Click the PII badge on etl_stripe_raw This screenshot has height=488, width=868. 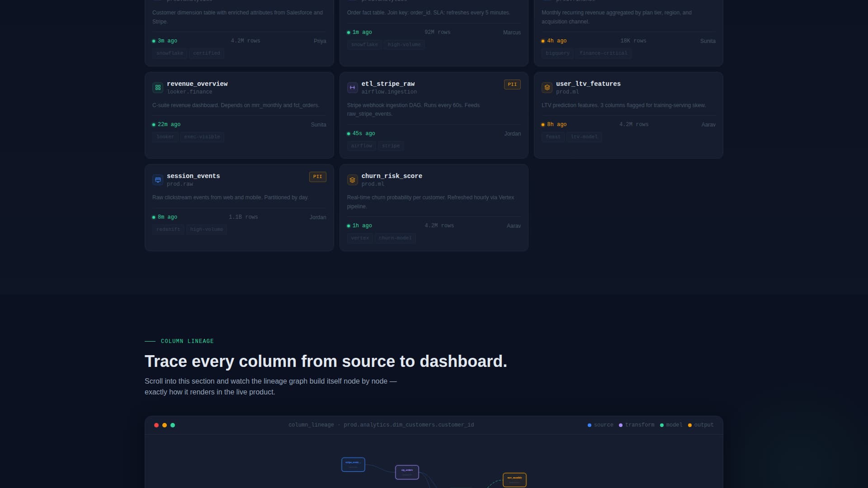pos(512,84)
